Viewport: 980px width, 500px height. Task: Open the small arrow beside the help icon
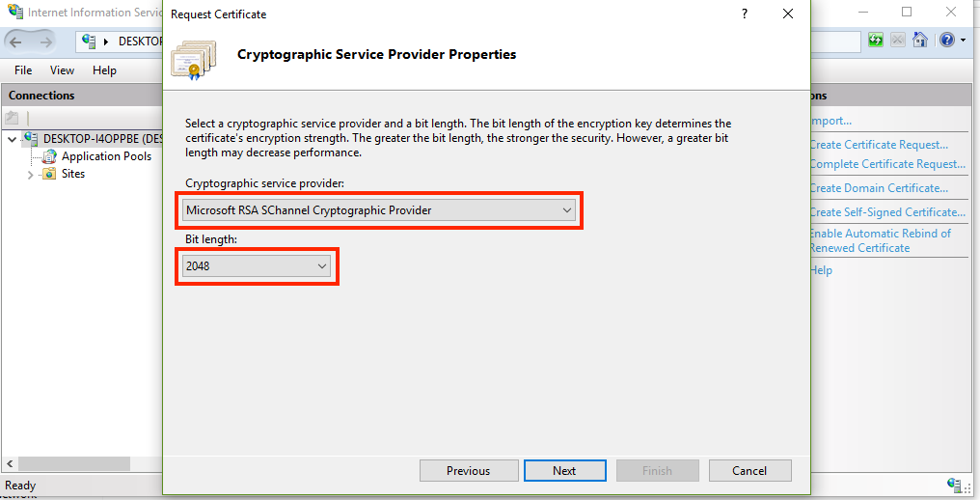pos(963,41)
